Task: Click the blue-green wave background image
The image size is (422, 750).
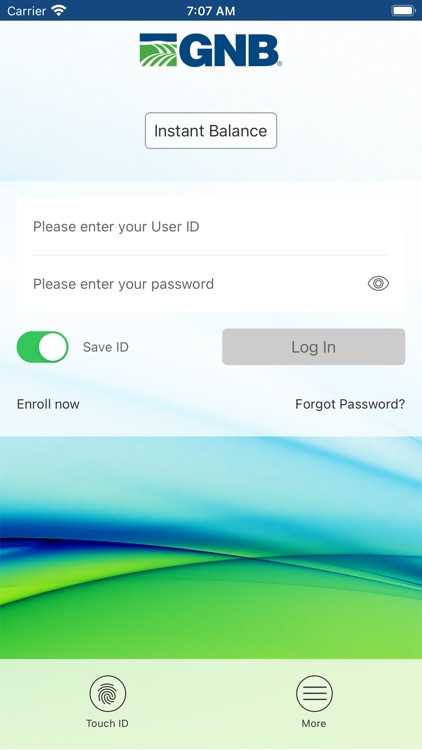Action: click(211, 548)
